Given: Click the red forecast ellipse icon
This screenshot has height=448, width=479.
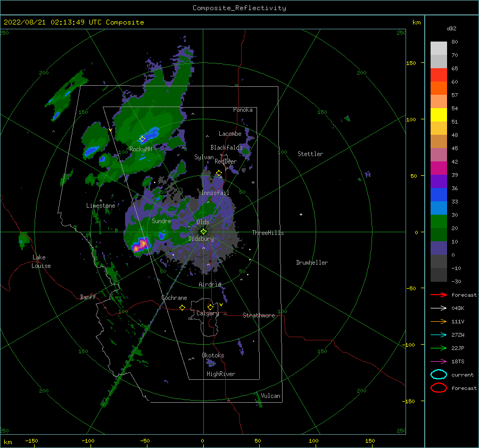Looking at the screenshot, I should (x=439, y=388).
